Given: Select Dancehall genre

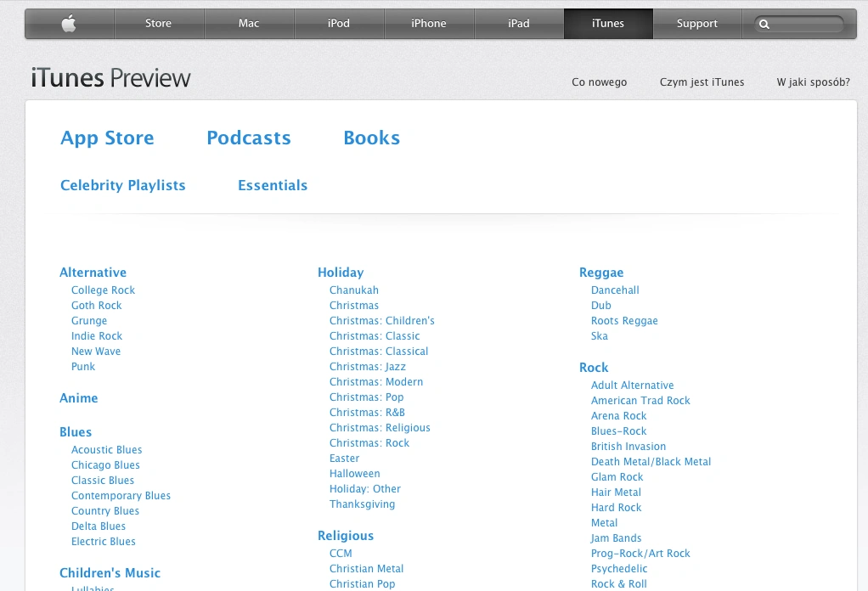Looking at the screenshot, I should (615, 290).
